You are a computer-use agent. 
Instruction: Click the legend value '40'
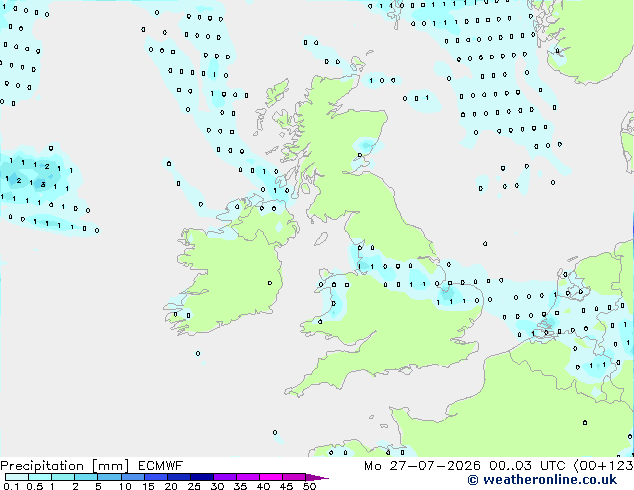pyautogui.click(x=263, y=486)
